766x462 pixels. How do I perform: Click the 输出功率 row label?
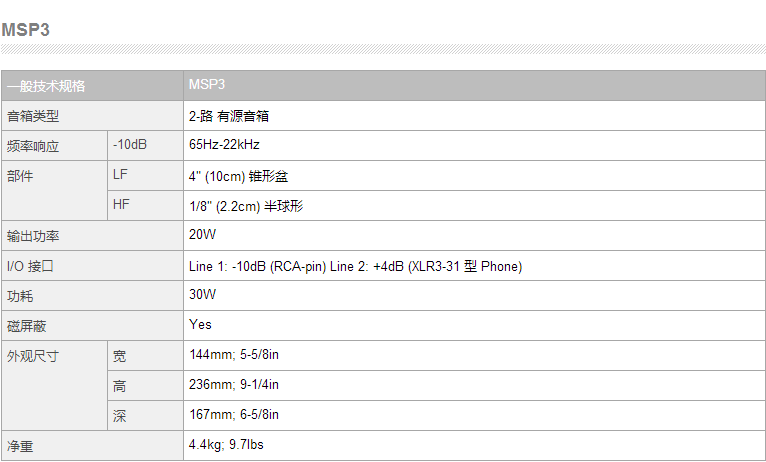coord(92,235)
